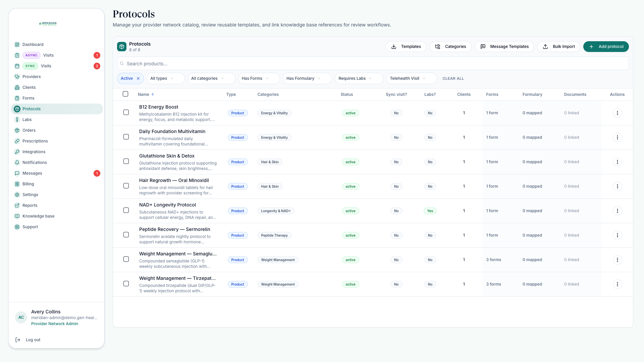Open the Message Templates button
644x362 pixels.
tap(504, 47)
